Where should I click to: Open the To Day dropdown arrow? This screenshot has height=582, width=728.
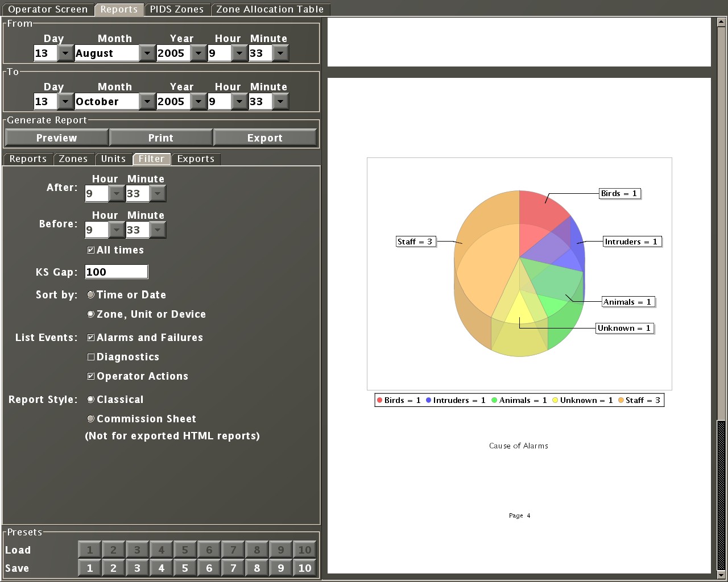click(66, 102)
